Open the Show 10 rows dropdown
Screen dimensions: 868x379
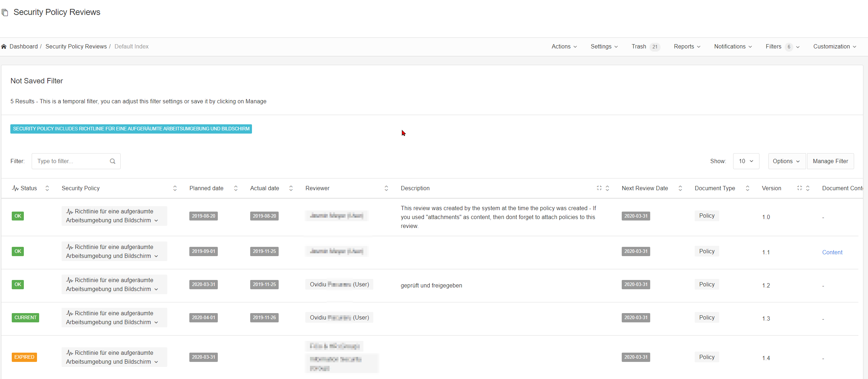[746, 161]
